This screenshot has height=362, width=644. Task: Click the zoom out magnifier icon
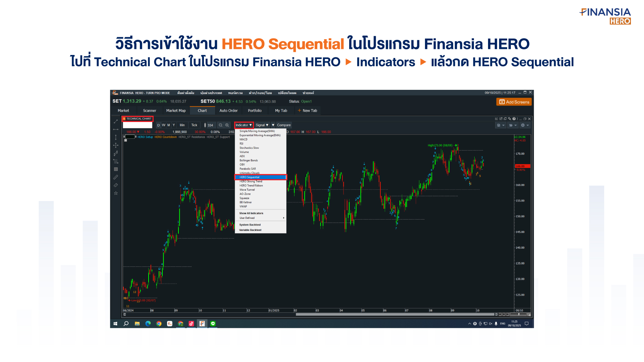click(221, 125)
